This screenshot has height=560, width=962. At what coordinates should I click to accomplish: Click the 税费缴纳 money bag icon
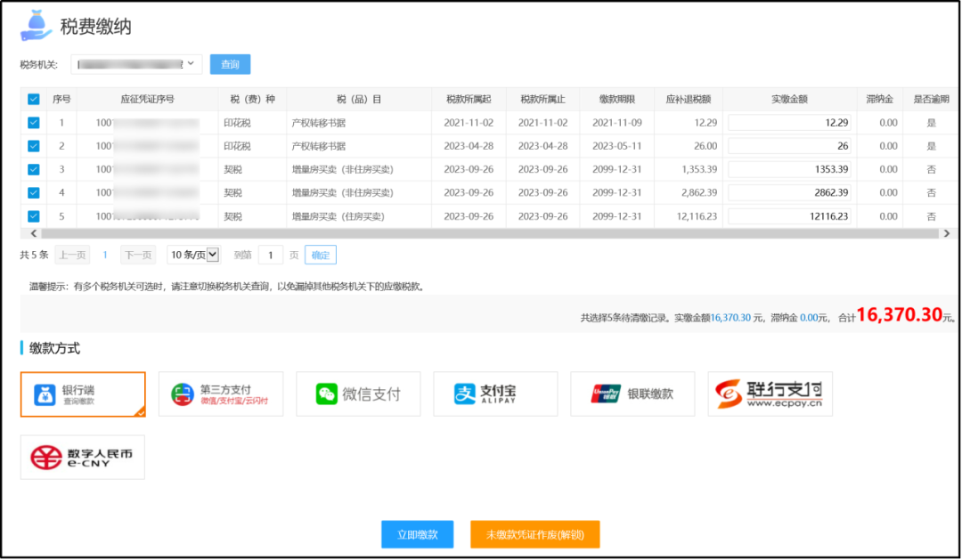[x=36, y=25]
